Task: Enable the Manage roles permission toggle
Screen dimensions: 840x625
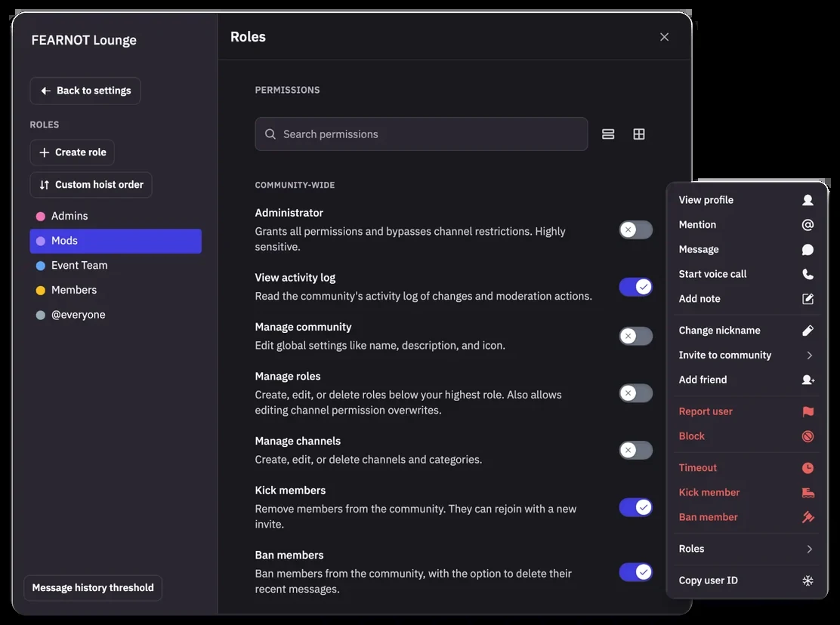Action: pyautogui.click(x=636, y=393)
